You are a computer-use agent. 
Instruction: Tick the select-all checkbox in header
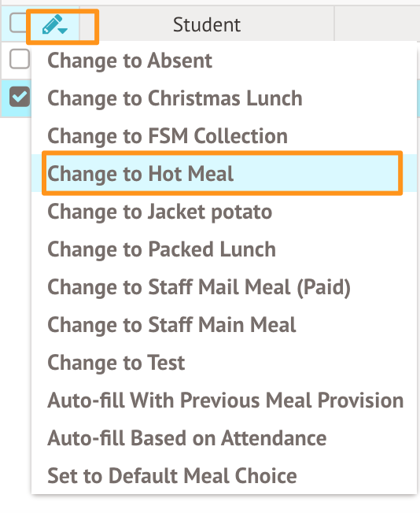tap(18, 24)
